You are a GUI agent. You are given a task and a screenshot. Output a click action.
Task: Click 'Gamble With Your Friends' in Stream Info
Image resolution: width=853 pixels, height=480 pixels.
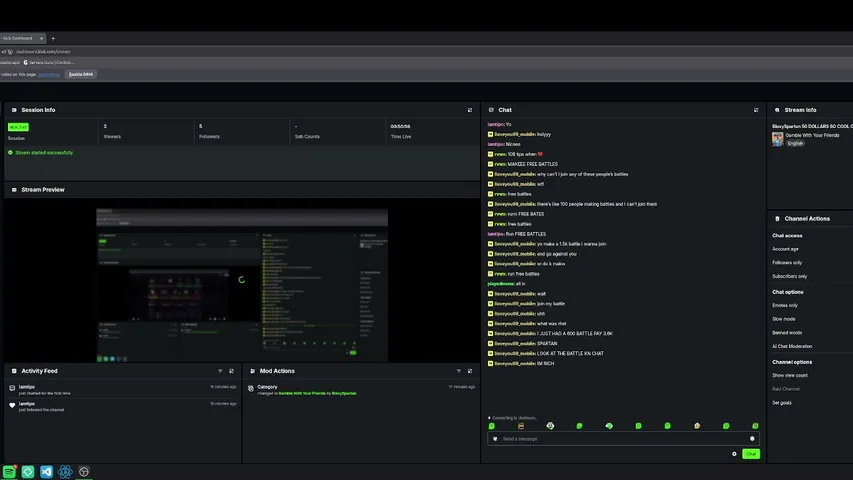[812, 136]
